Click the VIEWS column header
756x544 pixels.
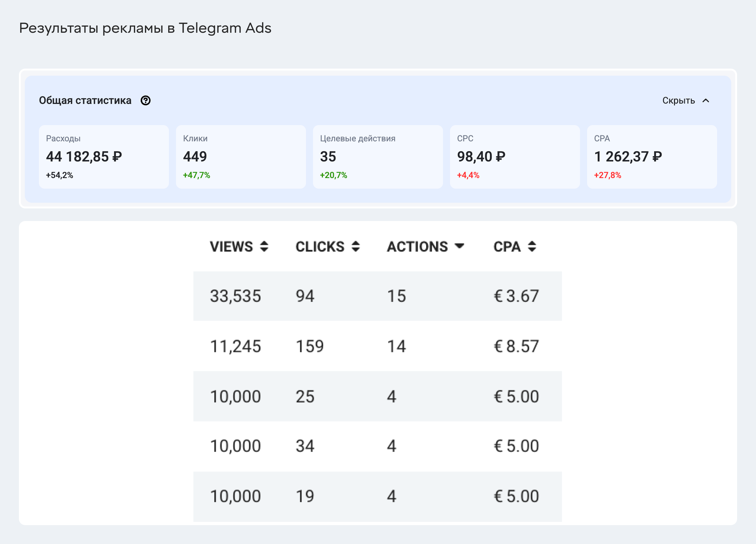pyautogui.click(x=231, y=246)
